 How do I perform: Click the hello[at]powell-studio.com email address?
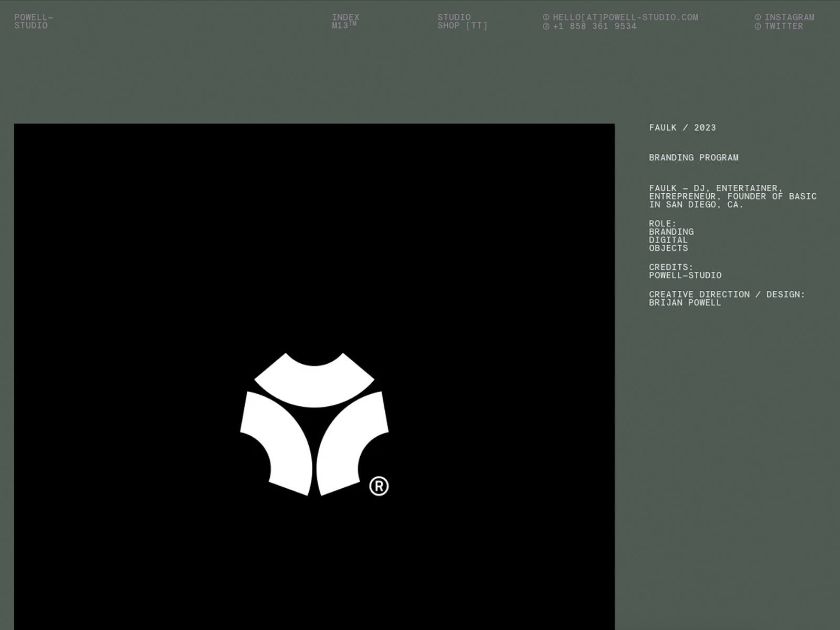click(x=625, y=17)
